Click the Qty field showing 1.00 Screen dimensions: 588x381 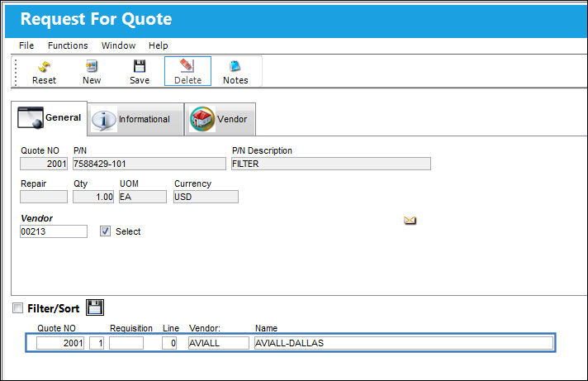coord(93,197)
